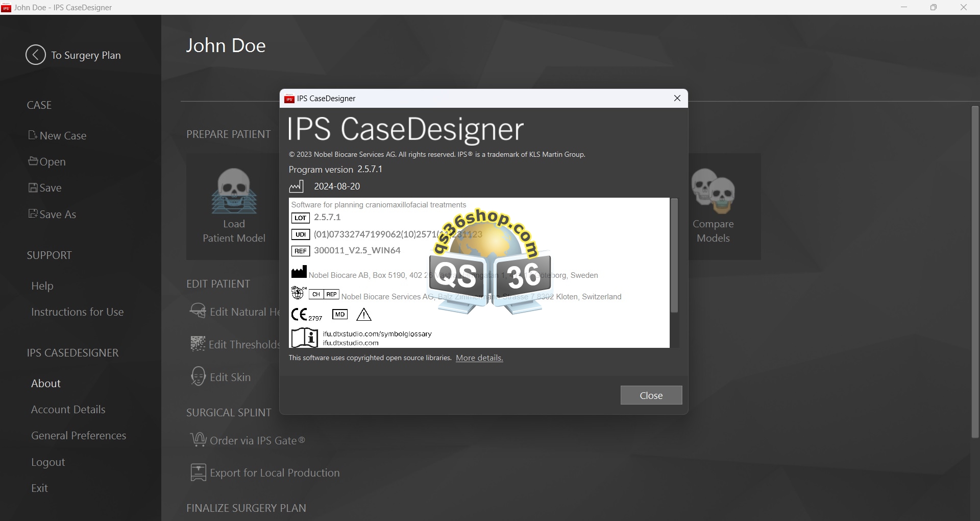The width and height of the screenshot is (980, 521).
Task: Click the To Surgery Plan label
Action: coord(86,55)
